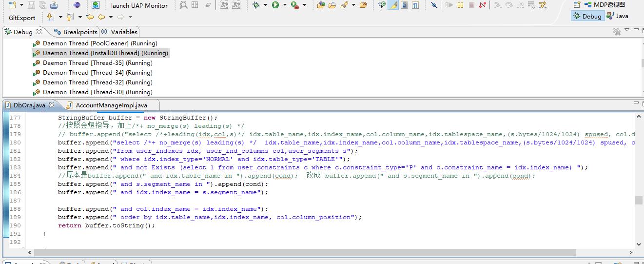Image resolution: width=644 pixels, height=264 pixels.
Task: Click the purple globe toolbar icon
Action: pos(77,5)
